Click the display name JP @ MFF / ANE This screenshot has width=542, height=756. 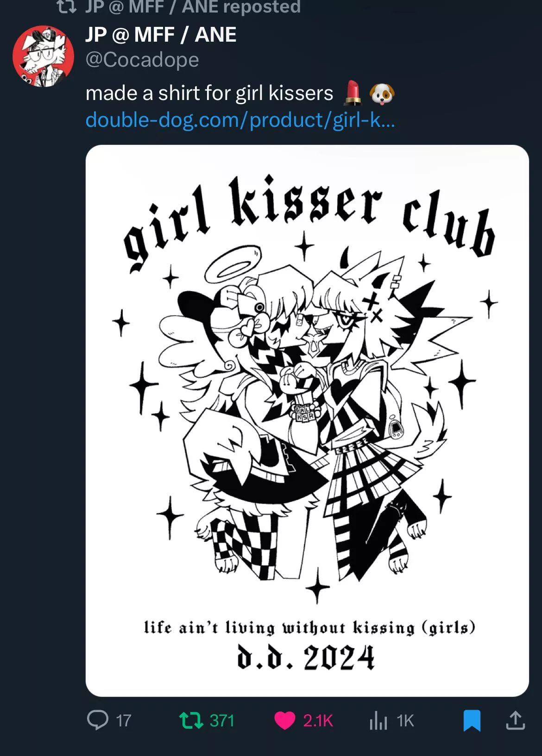[x=161, y=35]
